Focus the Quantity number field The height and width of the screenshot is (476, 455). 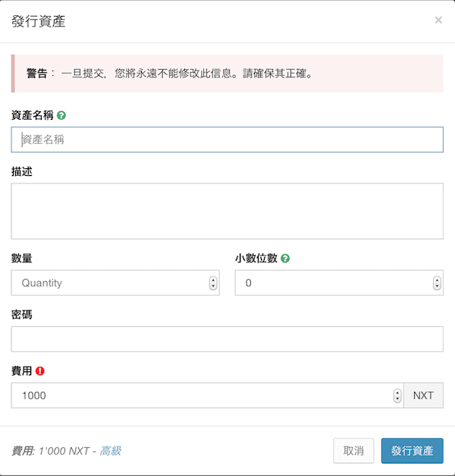[115, 283]
